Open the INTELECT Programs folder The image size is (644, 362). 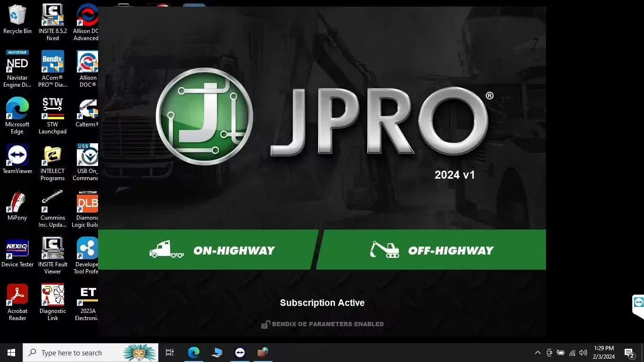point(52,156)
